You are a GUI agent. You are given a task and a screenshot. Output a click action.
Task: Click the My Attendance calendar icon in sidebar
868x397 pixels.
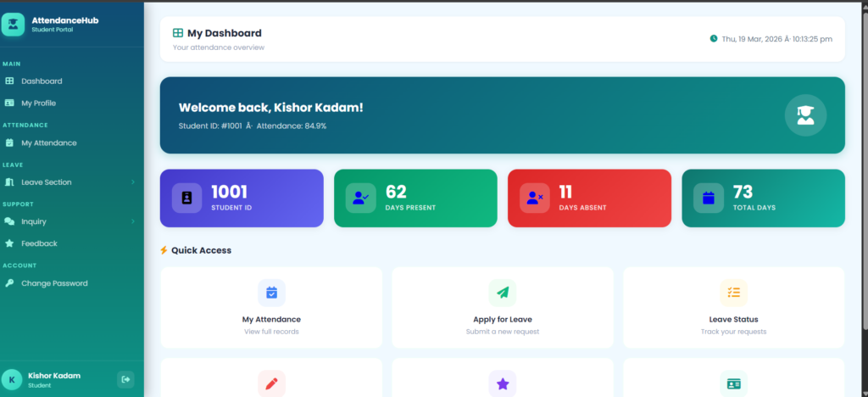(9, 143)
